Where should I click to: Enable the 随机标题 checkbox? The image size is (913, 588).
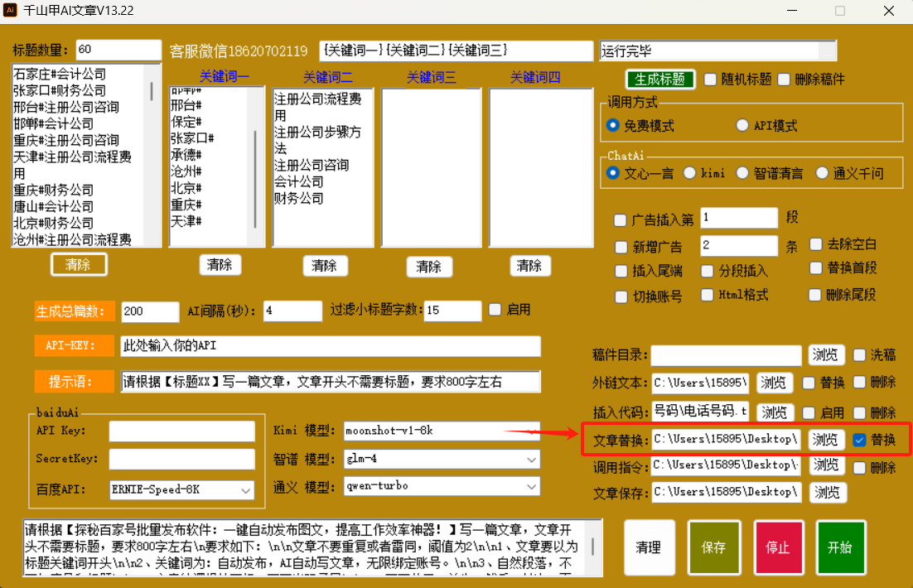pos(711,80)
